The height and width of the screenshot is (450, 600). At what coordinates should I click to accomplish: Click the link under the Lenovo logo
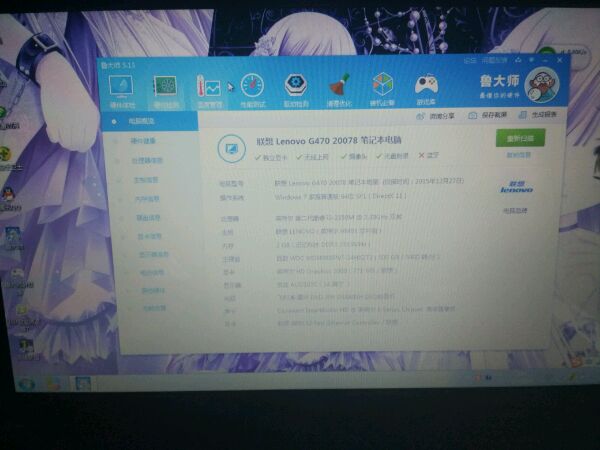[515, 210]
